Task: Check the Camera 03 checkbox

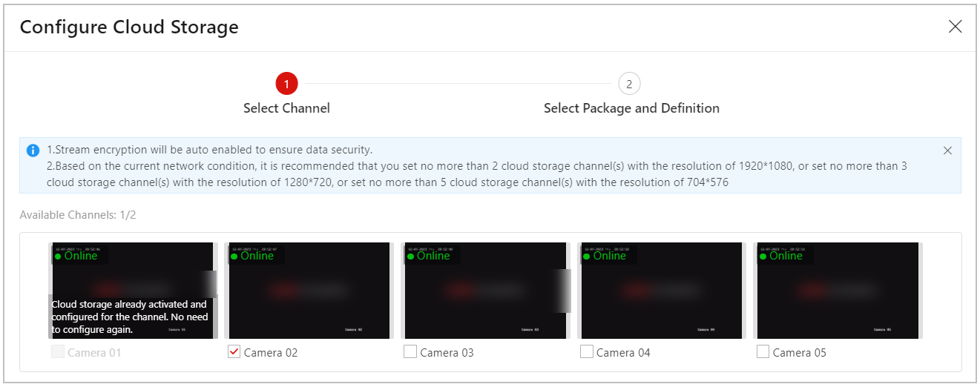Action: [x=410, y=352]
